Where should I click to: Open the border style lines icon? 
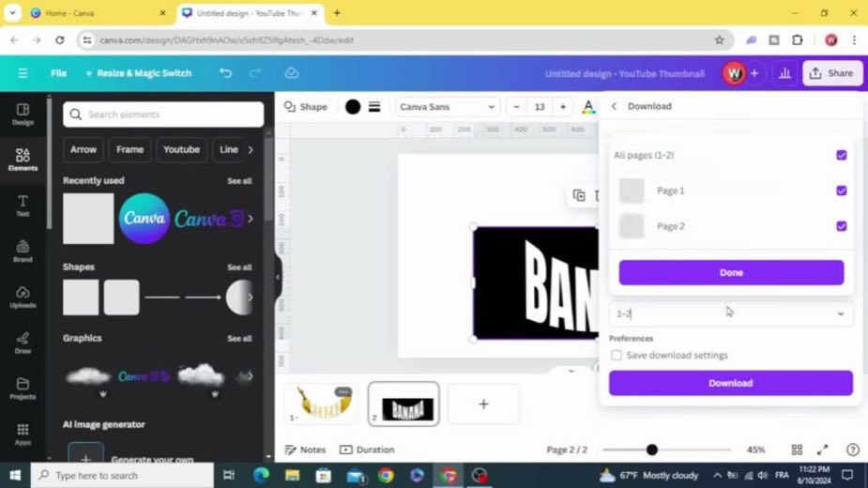pyautogui.click(x=374, y=106)
